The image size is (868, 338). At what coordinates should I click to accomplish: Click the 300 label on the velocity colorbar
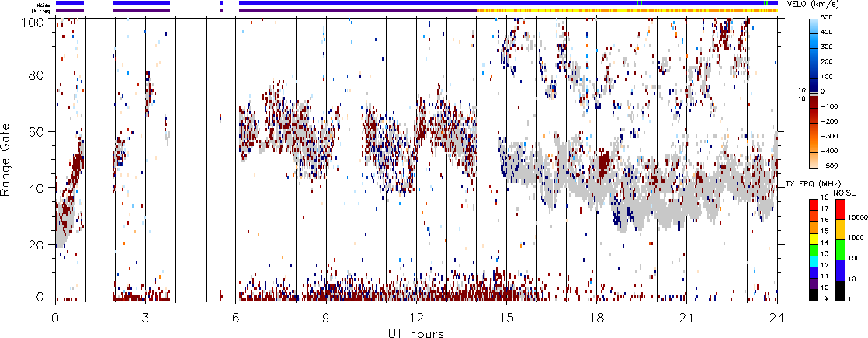point(827,47)
